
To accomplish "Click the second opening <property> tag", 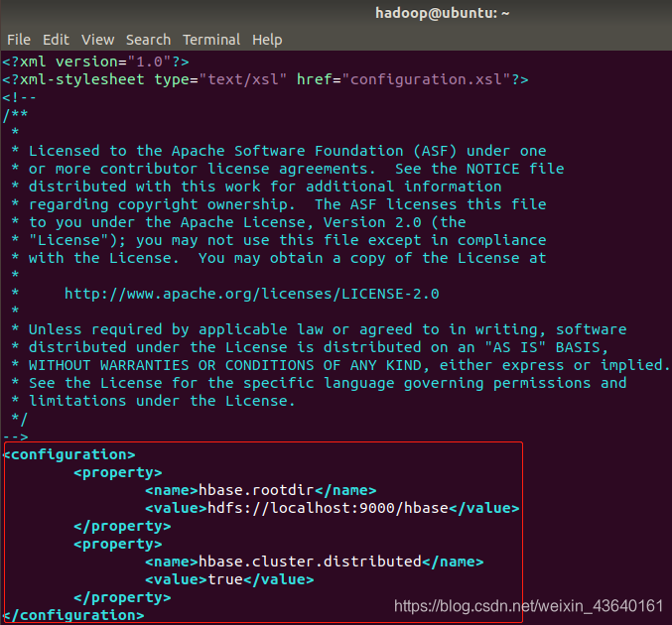I will pos(118,544).
